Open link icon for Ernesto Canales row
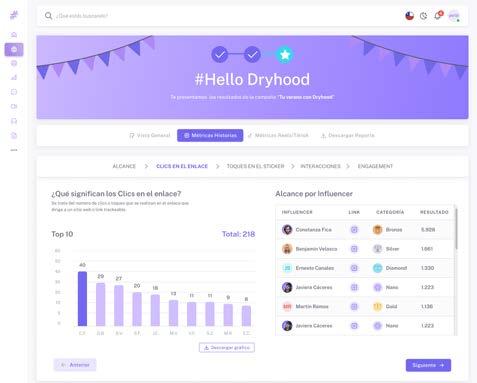 tap(354, 268)
